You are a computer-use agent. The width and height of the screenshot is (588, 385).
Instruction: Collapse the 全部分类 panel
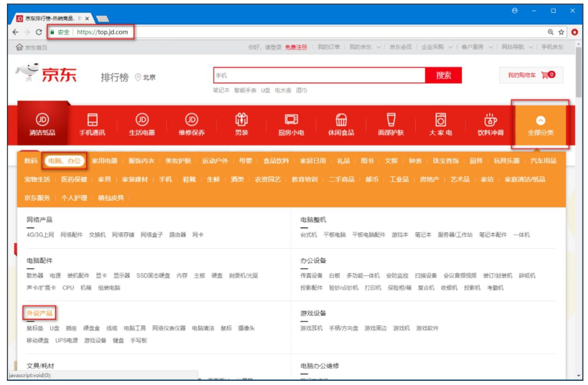tap(541, 125)
